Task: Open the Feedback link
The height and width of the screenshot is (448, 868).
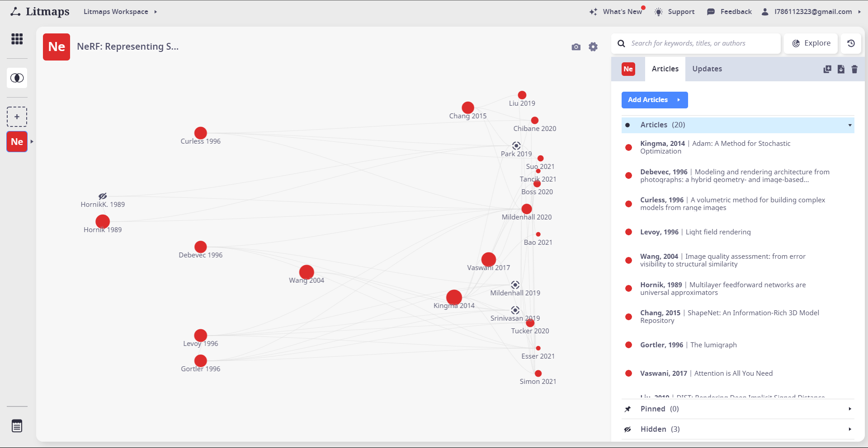Action: [x=736, y=12]
